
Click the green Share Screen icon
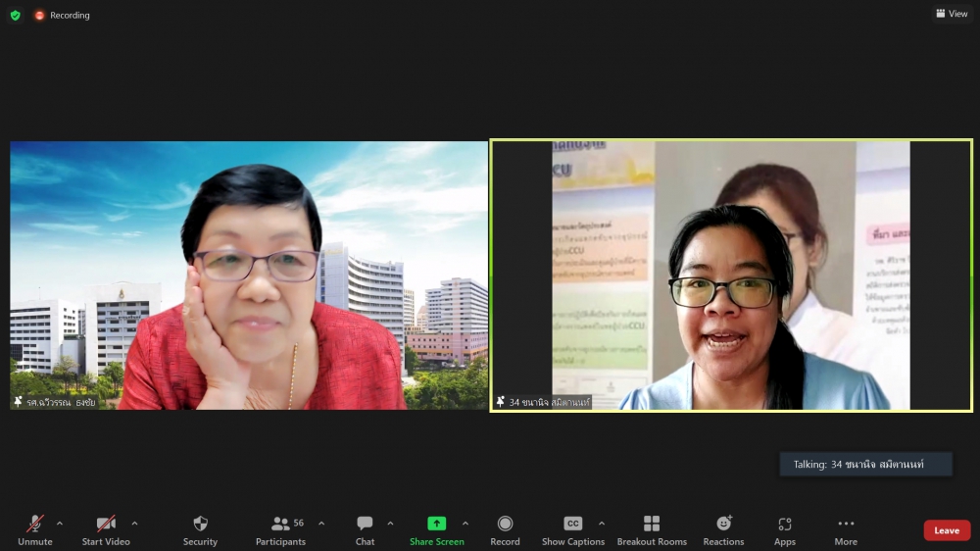437,524
